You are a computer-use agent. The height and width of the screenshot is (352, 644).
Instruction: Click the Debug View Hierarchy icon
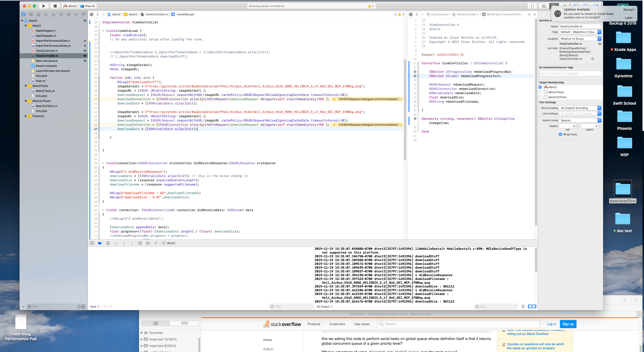point(140,243)
